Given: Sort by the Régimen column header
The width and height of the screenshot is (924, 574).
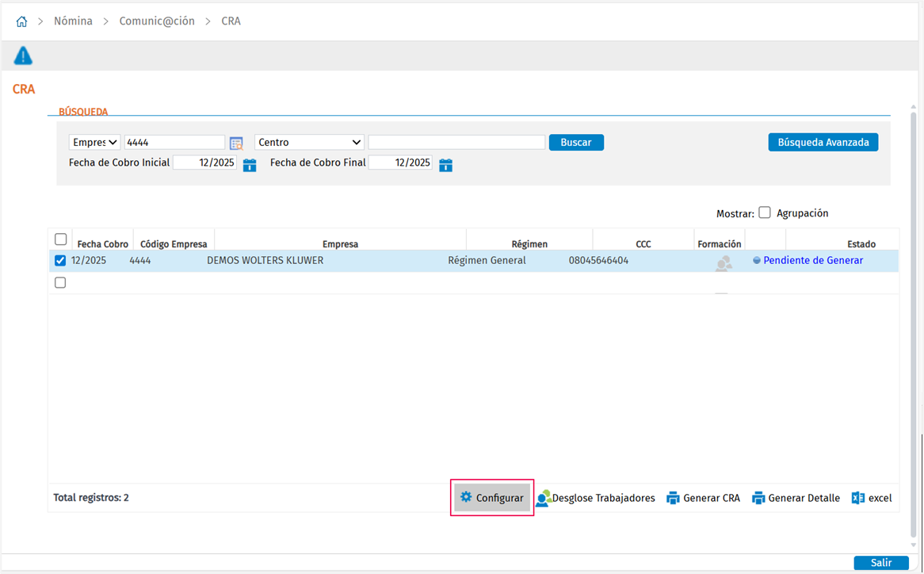Looking at the screenshot, I should [530, 244].
